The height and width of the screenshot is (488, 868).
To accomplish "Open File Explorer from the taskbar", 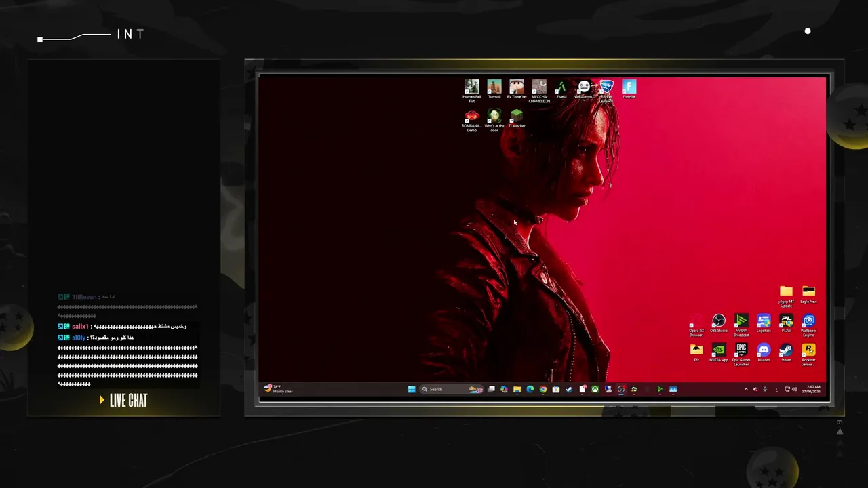I will pos(517,389).
